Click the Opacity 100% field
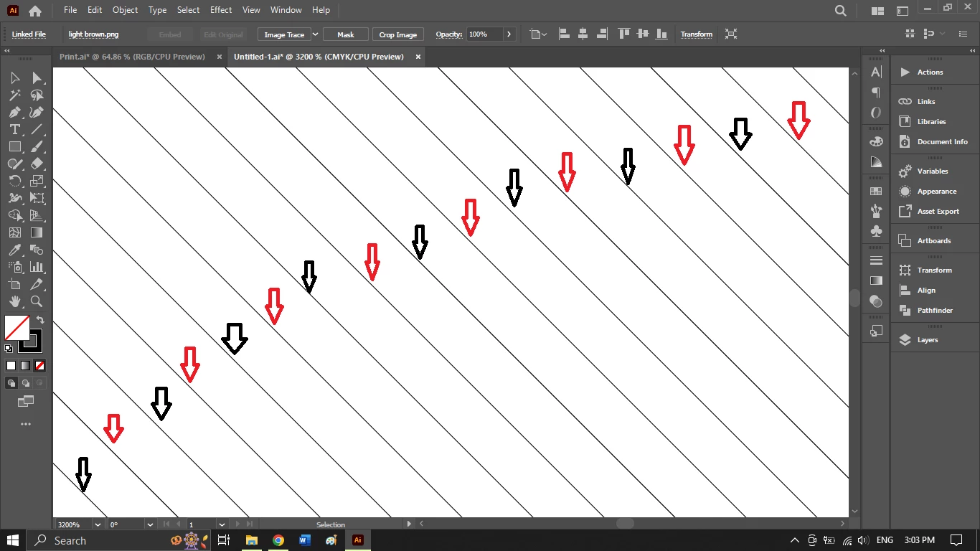The width and height of the screenshot is (980, 551). [x=485, y=34]
